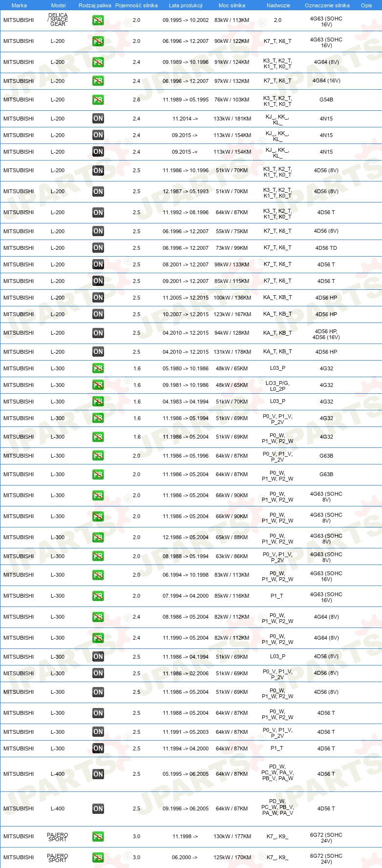Click the 09.1989 -> 10.1996 date cell
Viewport: 382px width, 868px height.
186,62
